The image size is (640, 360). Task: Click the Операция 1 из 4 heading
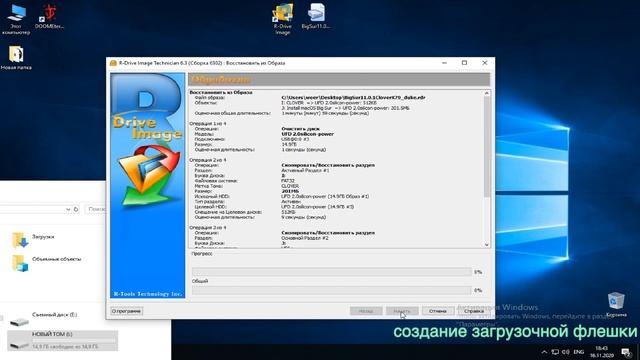click(x=207, y=124)
